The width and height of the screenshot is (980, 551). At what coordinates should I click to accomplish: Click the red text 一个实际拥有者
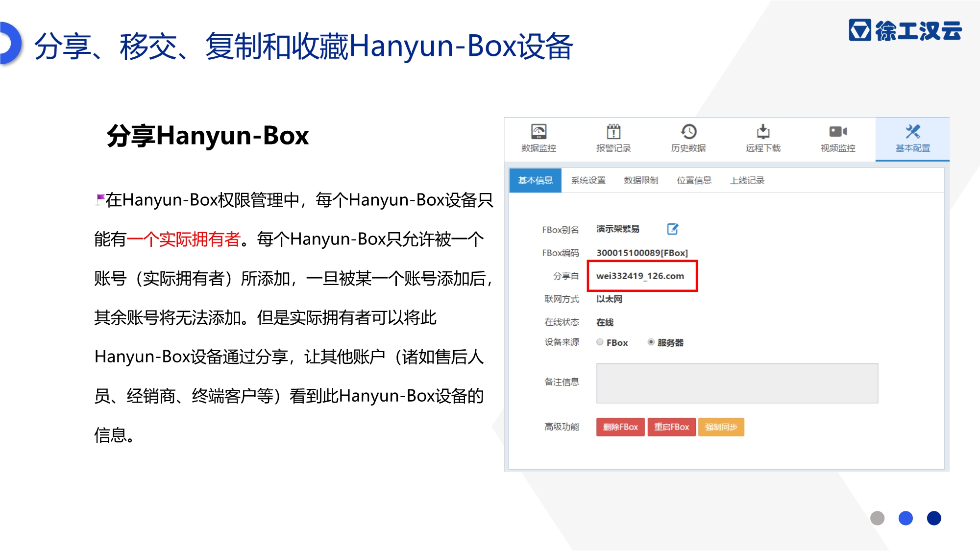point(184,239)
